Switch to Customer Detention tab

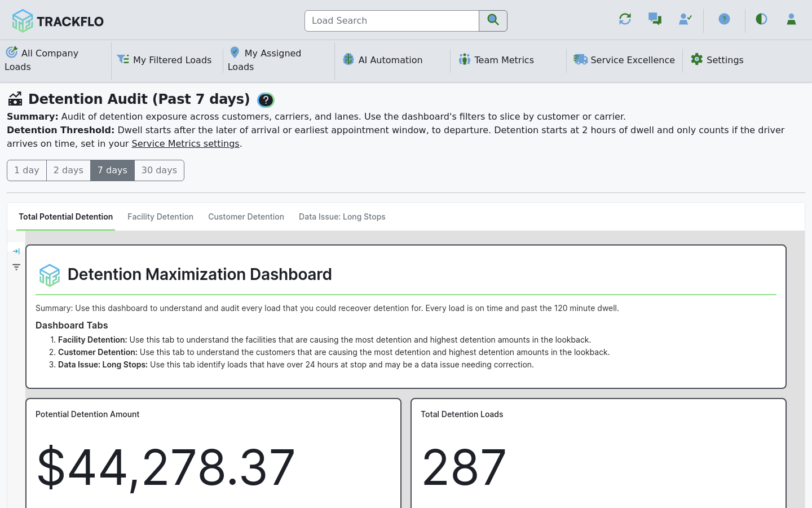246,217
